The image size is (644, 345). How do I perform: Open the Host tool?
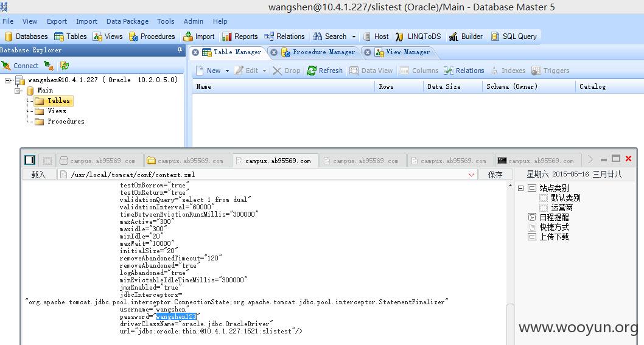coord(376,37)
